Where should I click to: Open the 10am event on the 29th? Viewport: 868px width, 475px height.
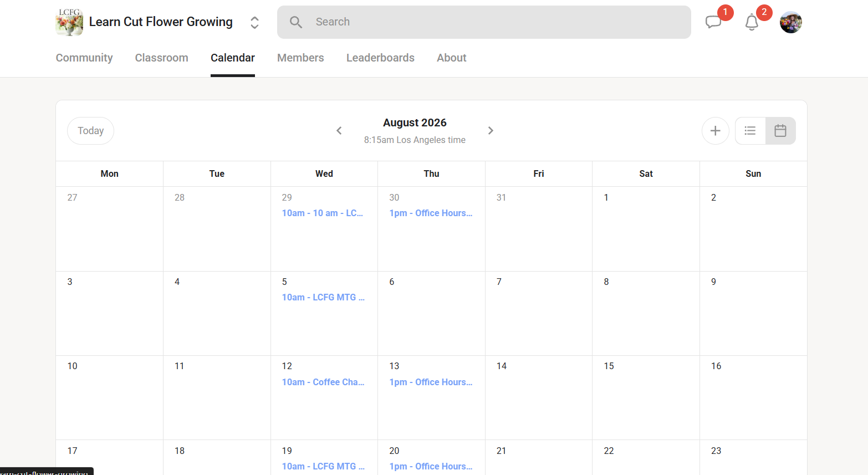pyautogui.click(x=323, y=213)
